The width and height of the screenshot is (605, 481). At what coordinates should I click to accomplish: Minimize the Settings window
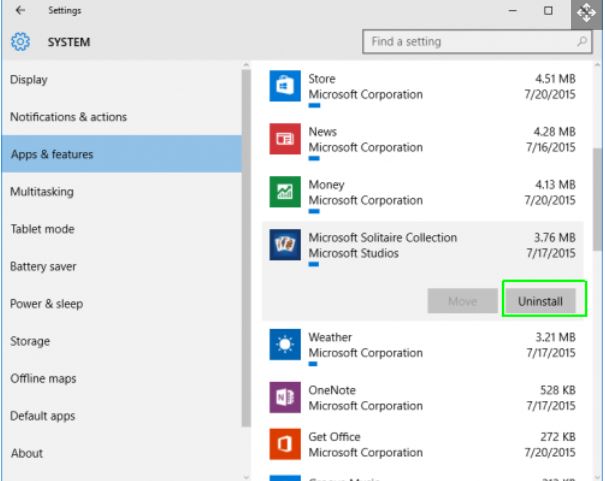coord(512,11)
